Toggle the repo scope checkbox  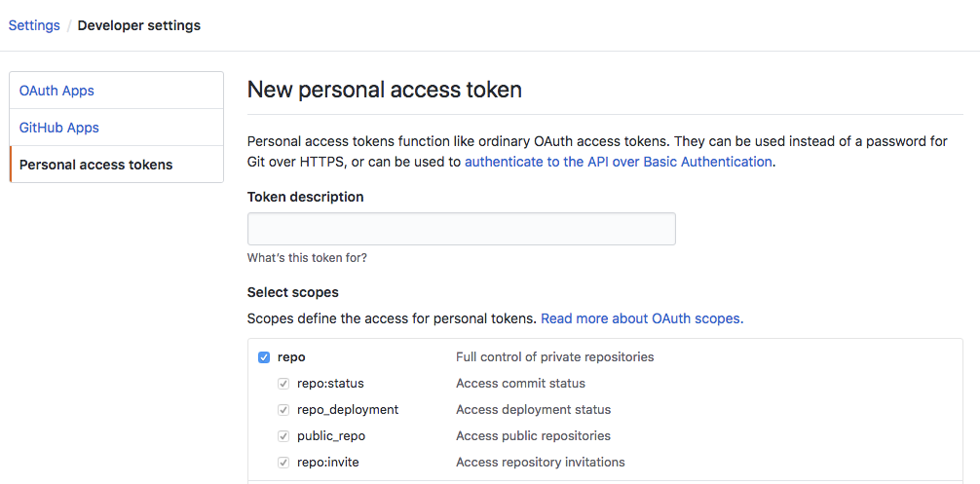tap(264, 357)
